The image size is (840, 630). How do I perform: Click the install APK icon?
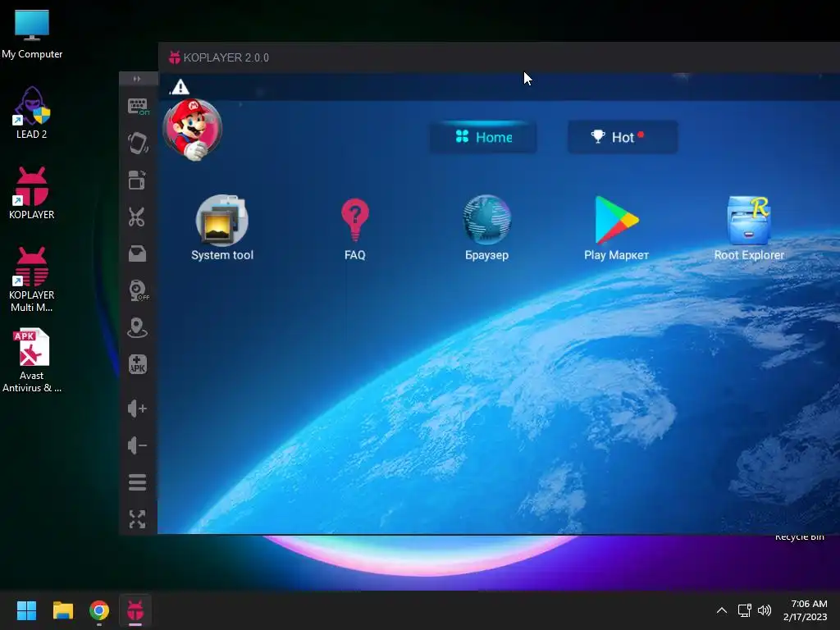click(137, 364)
